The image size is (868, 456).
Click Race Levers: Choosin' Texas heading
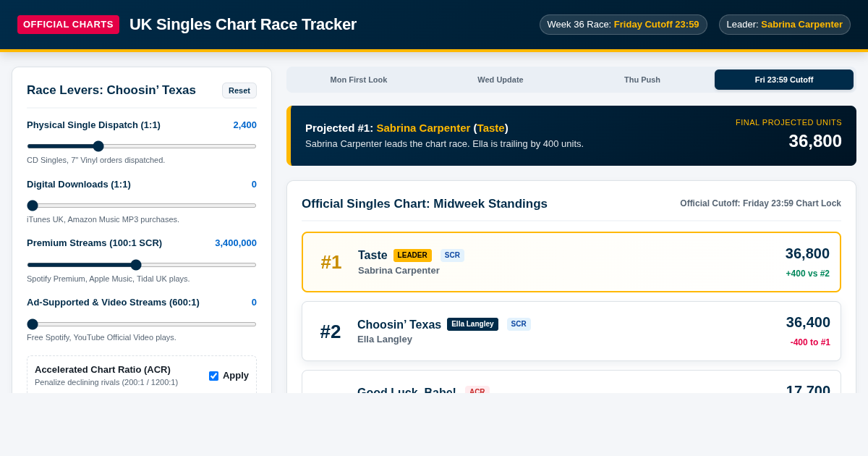click(111, 90)
